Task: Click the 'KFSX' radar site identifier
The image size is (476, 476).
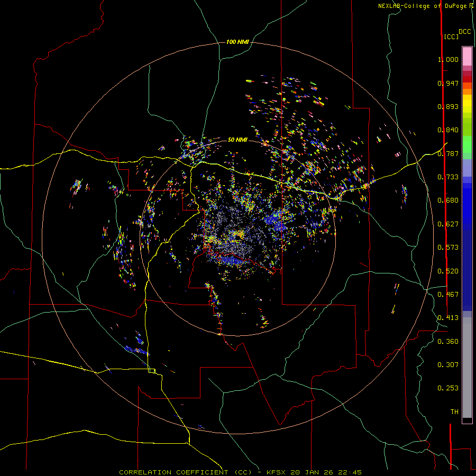Action: tap(276, 472)
